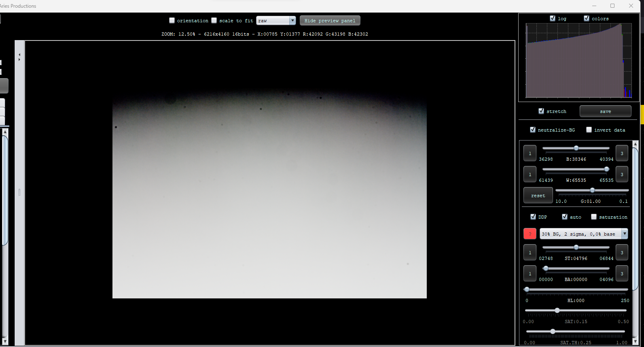Click the save button
This screenshot has width=644, height=347.
605,111
